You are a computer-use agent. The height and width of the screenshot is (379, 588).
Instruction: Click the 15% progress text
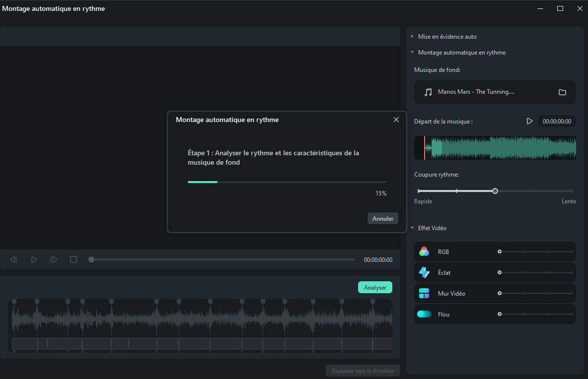[380, 193]
